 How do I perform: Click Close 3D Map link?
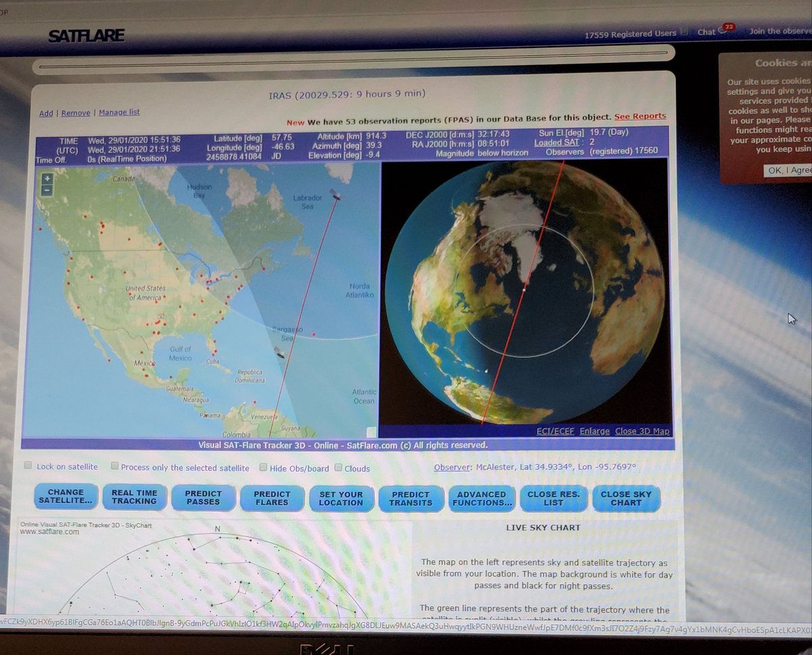tap(641, 431)
